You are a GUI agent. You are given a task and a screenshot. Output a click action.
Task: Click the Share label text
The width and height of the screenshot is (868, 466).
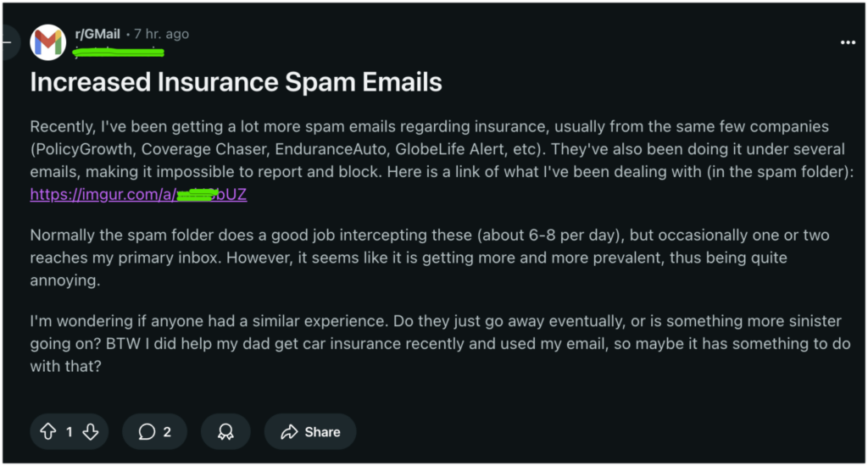[x=322, y=432]
